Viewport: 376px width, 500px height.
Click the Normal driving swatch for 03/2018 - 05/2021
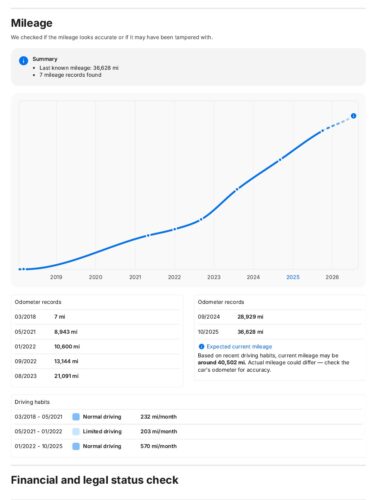click(x=76, y=417)
